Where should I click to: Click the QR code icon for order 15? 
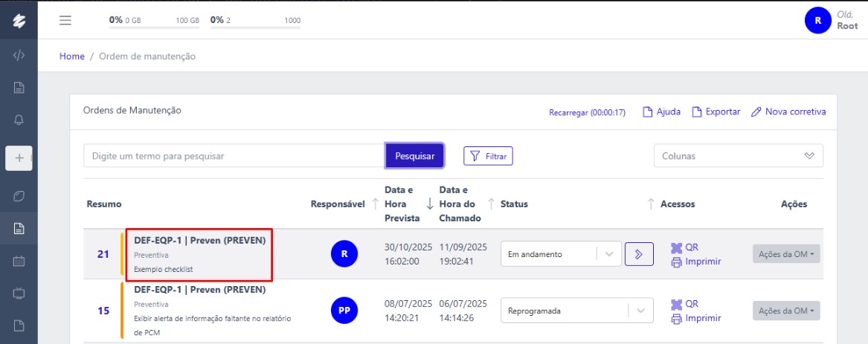click(x=676, y=304)
